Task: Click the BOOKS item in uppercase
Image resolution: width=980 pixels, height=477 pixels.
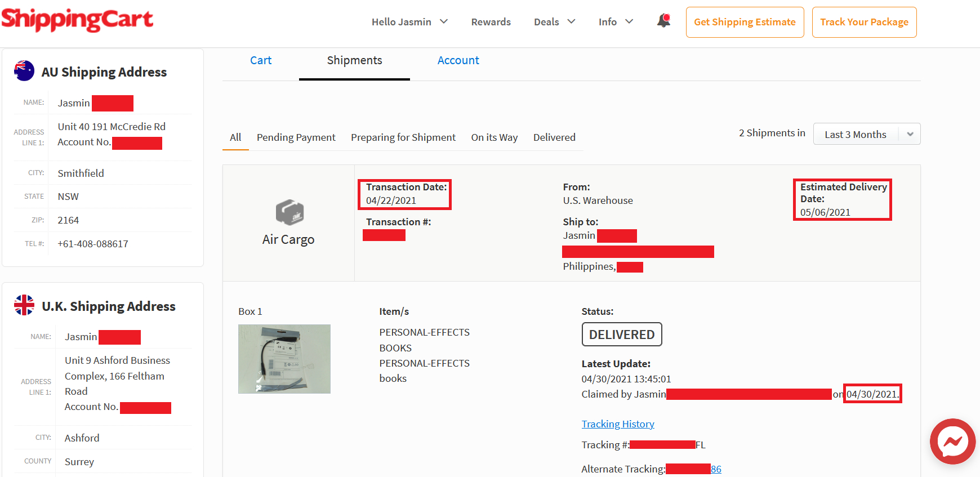Action: (x=395, y=348)
